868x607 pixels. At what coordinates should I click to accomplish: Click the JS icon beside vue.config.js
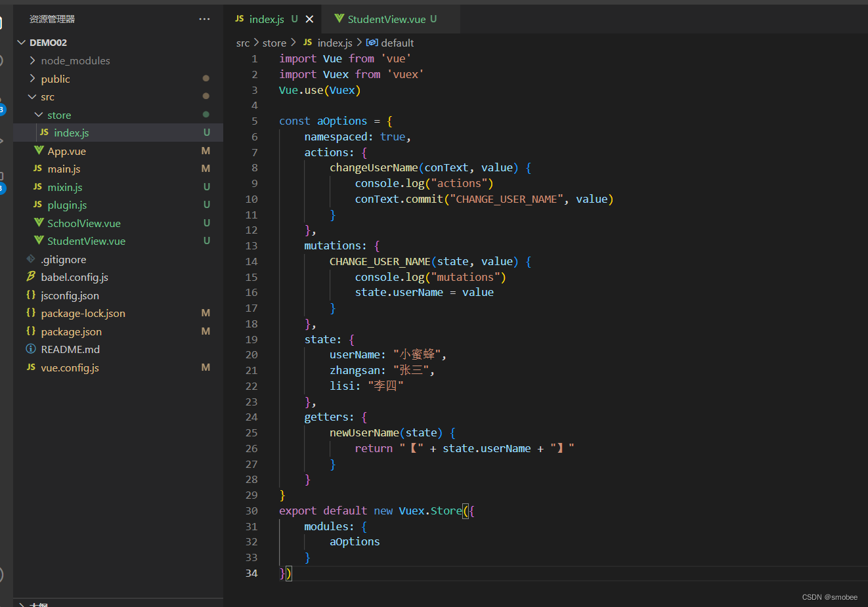point(31,367)
